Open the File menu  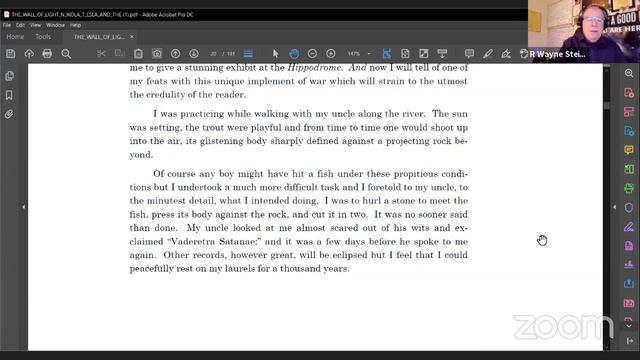pyautogui.click(x=7, y=25)
